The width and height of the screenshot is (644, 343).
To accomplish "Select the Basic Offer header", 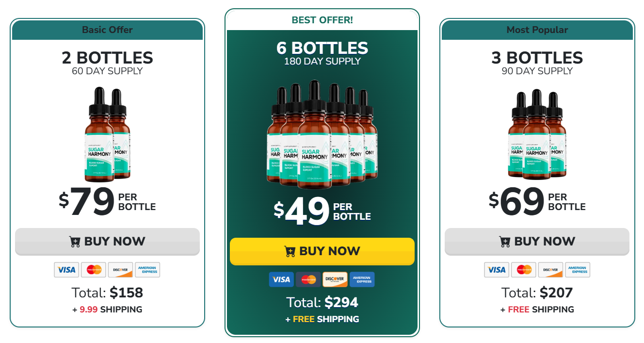I will coord(107,30).
